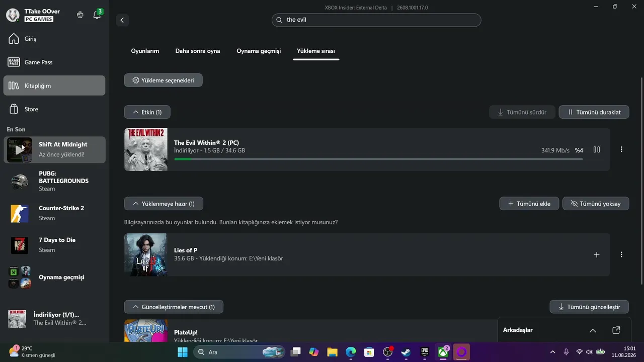Open Steam from the taskbar
The width and height of the screenshot is (644, 362).
point(406,352)
